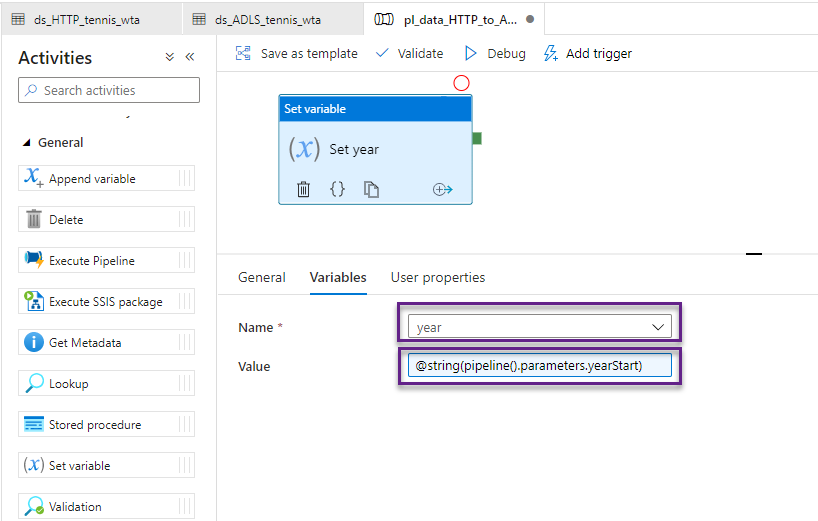This screenshot has height=521, width=818.
Task: Switch to the General tab
Action: click(x=262, y=277)
